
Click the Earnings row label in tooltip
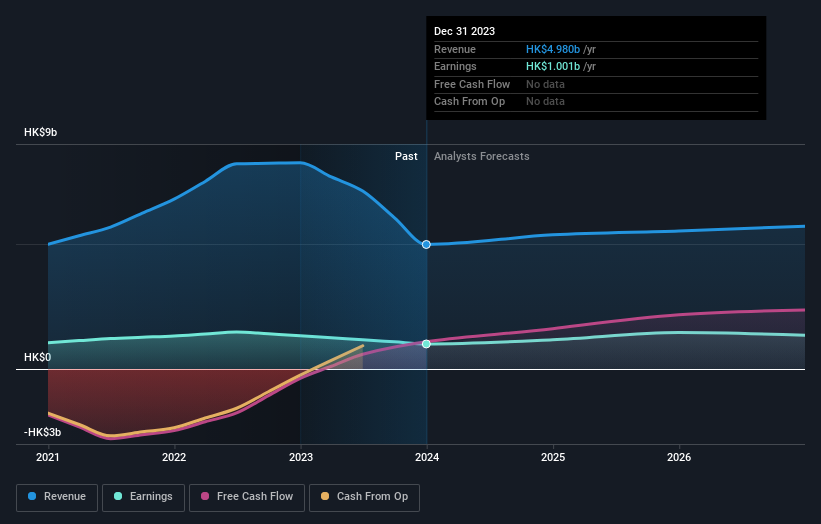click(455, 66)
